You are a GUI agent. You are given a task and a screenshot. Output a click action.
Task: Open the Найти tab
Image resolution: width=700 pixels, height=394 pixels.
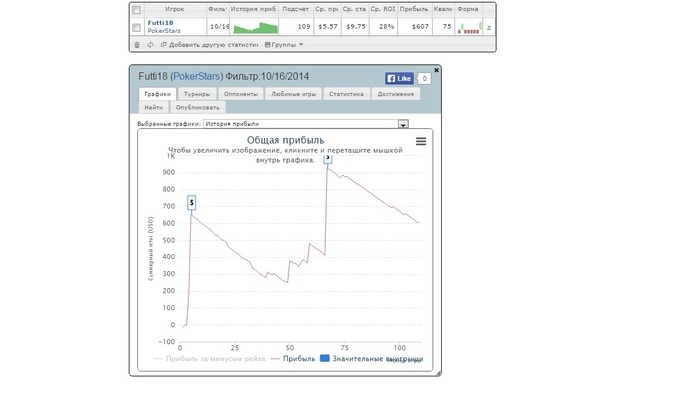(x=154, y=108)
